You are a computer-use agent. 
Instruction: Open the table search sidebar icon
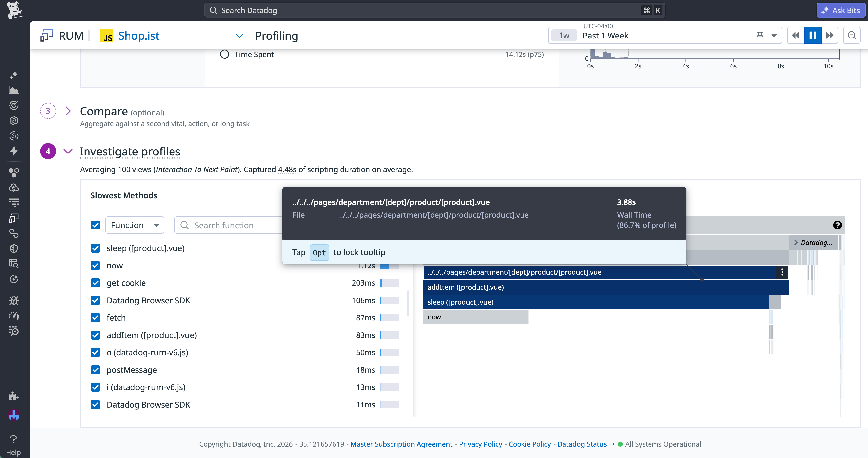(x=14, y=263)
